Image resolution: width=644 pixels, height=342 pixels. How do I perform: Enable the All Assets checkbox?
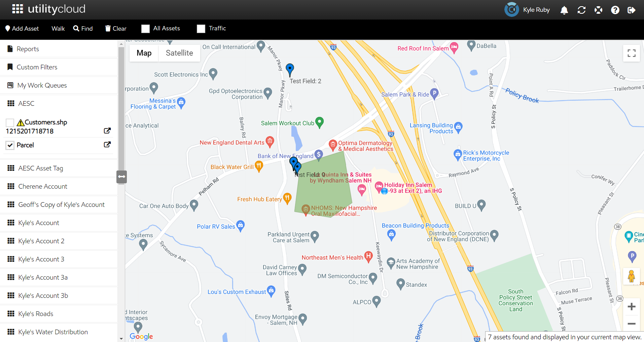click(145, 29)
